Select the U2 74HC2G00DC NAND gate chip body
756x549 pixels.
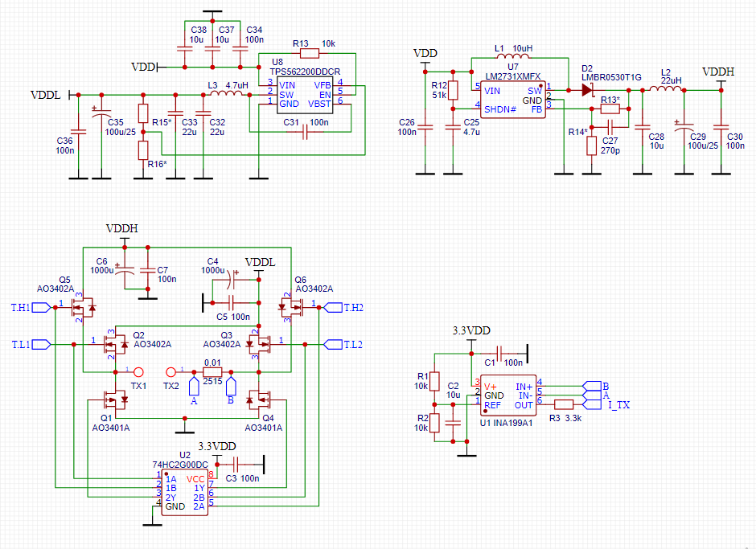[185, 493]
